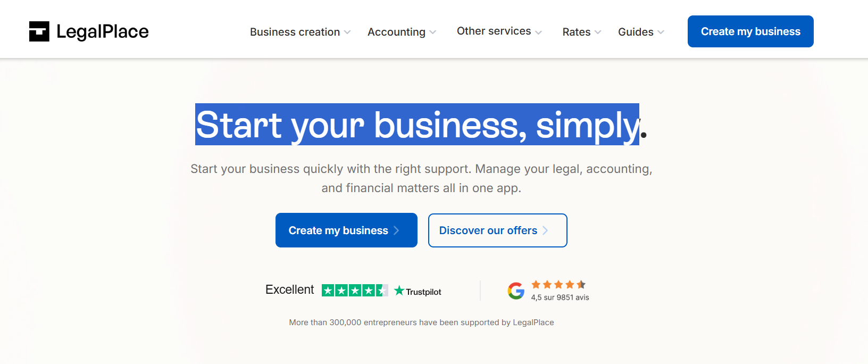This screenshot has width=868, height=364.
Task: Click the Discover our offers button
Action: (x=498, y=230)
